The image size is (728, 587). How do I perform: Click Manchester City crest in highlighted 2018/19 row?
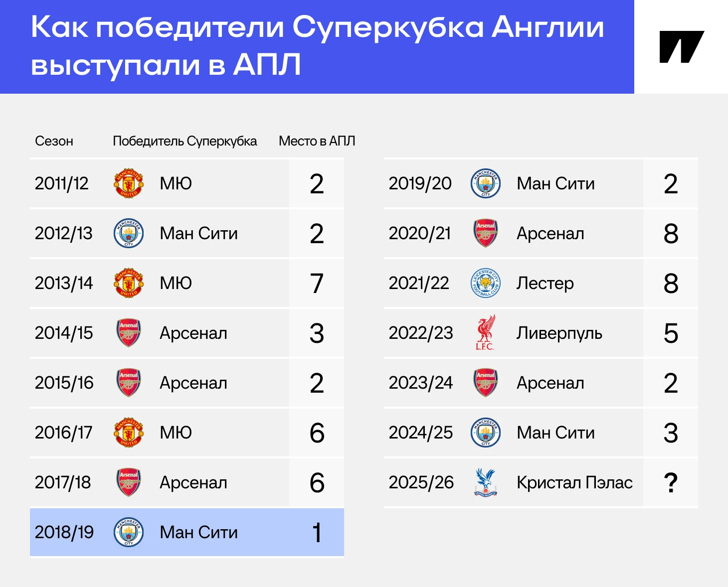pyautogui.click(x=129, y=532)
